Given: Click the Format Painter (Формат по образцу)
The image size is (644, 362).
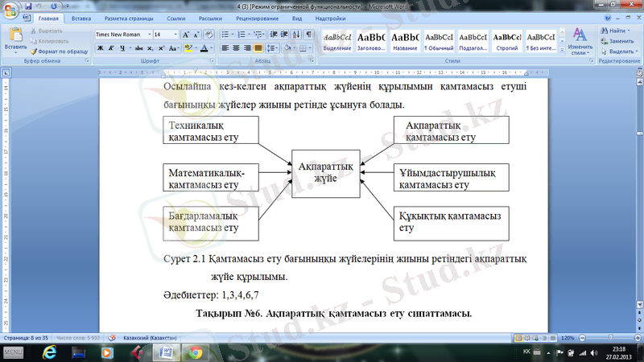Looking at the screenshot, I should 62,50.
